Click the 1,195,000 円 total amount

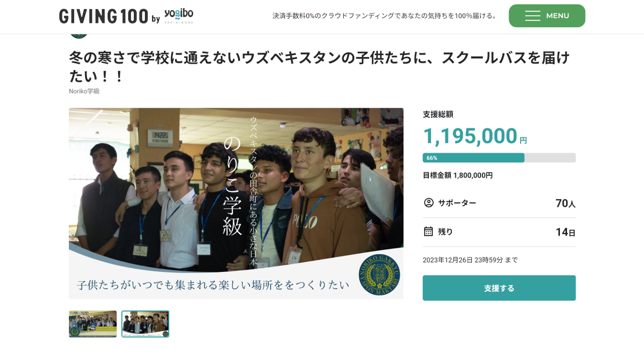tap(475, 135)
